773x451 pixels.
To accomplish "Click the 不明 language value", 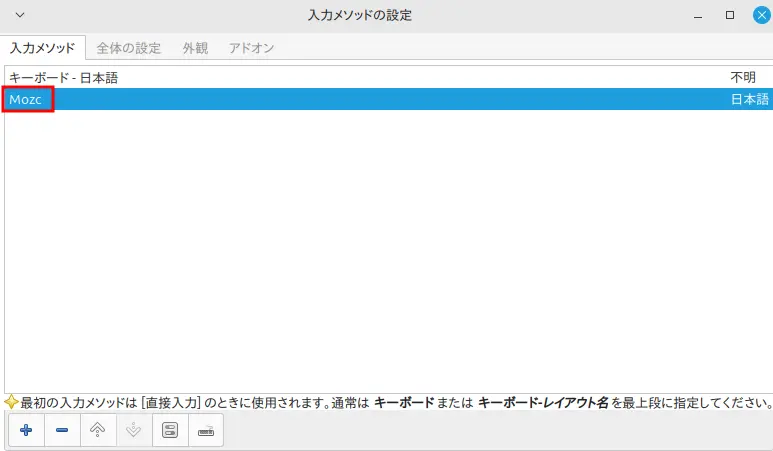I will (x=743, y=77).
